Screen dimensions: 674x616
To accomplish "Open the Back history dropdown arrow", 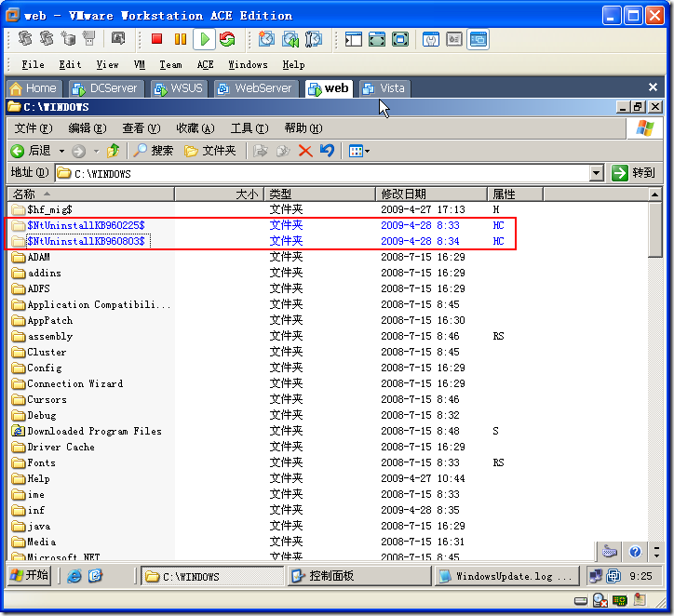I will point(61,151).
